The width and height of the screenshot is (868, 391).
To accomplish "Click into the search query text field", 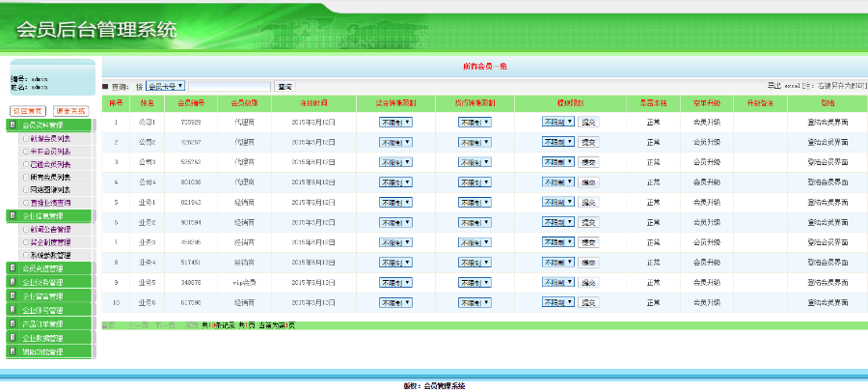I will (230, 86).
